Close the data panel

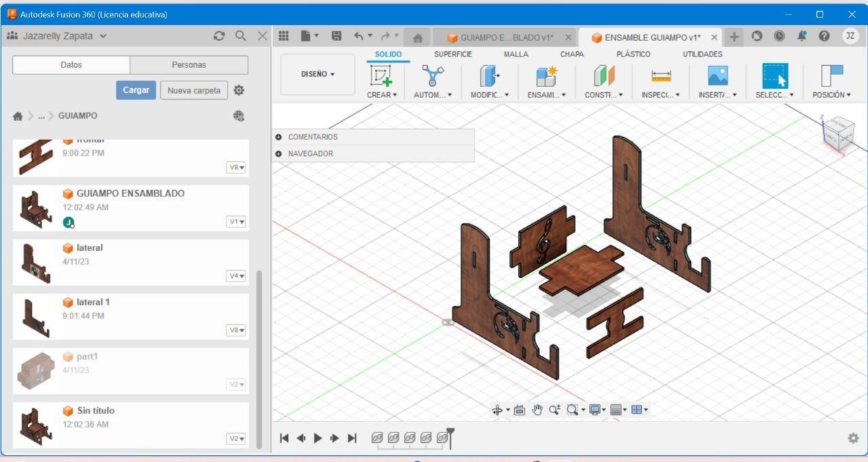(x=262, y=36)
